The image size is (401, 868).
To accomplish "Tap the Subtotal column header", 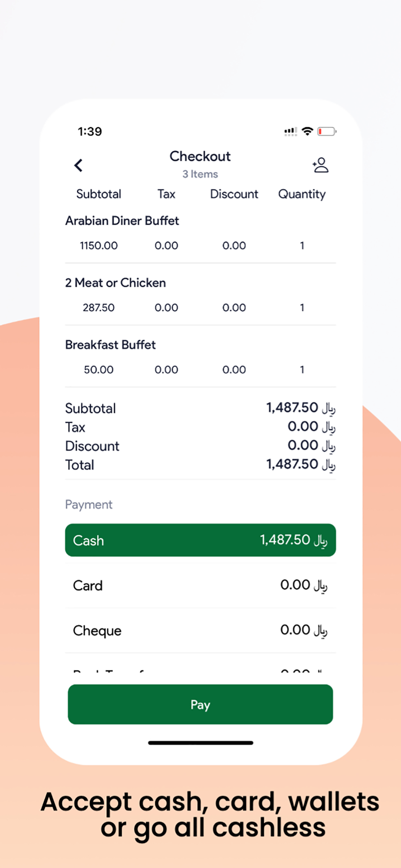I will pyautogui.click(x=99, y=194).
